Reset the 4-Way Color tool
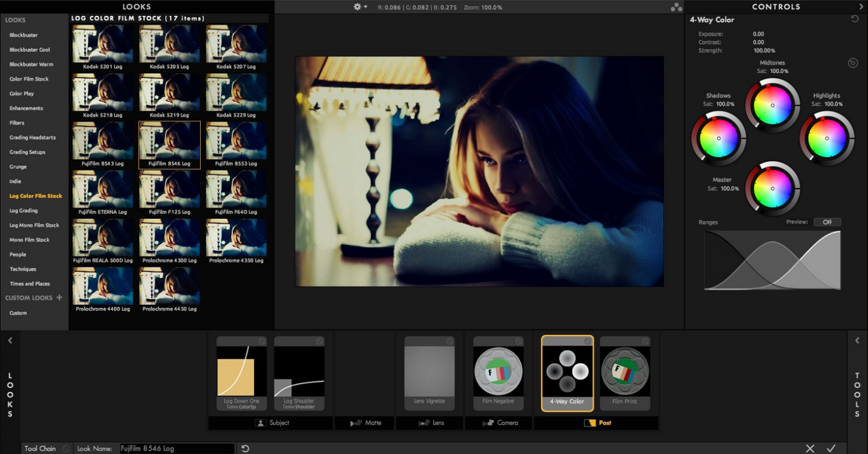Image resolution: width=868 pixels, height=454 pixels. pyautogui.click(x=855, y=19)
